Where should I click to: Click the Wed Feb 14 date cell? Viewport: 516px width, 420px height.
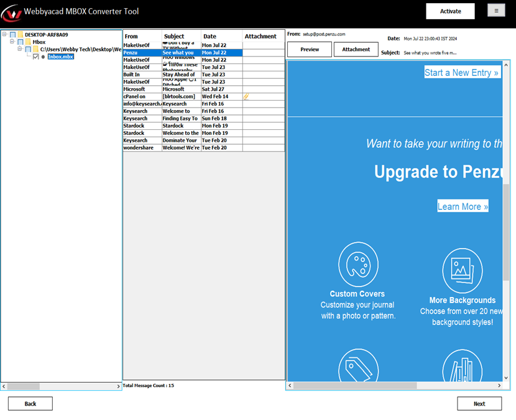click(222, 96)
